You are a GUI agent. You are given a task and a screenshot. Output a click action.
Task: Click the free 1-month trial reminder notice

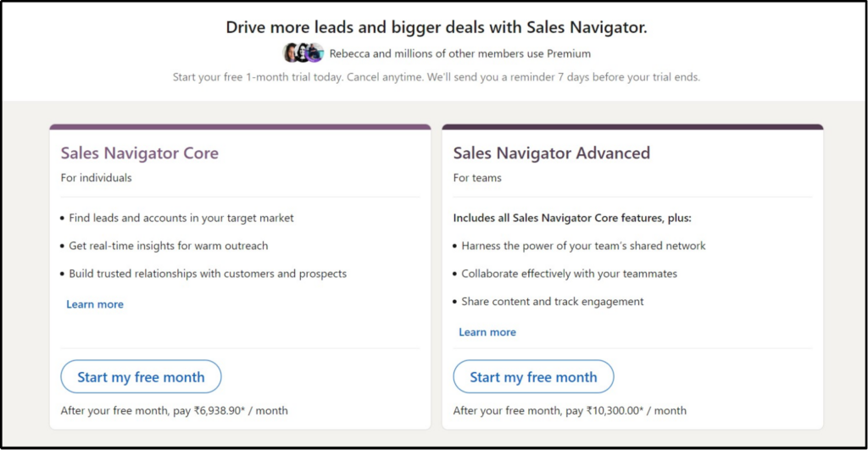tap(436, 77)
